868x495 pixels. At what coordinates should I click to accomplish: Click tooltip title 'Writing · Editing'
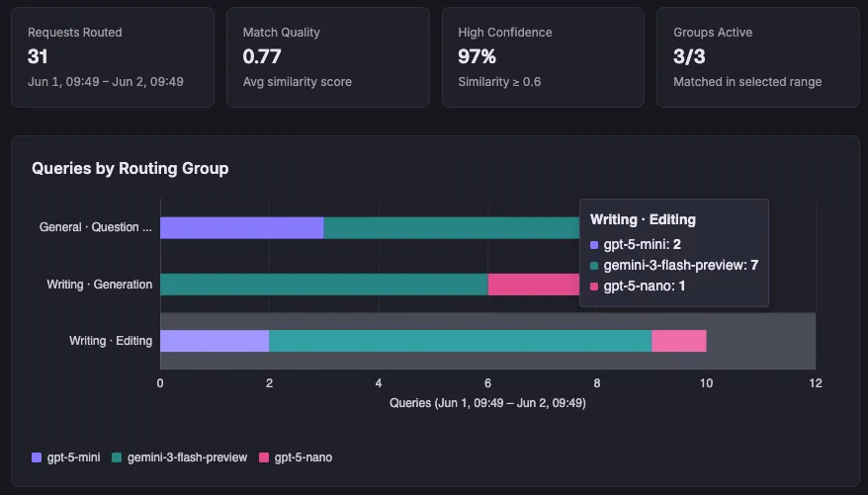coord(643,219)
